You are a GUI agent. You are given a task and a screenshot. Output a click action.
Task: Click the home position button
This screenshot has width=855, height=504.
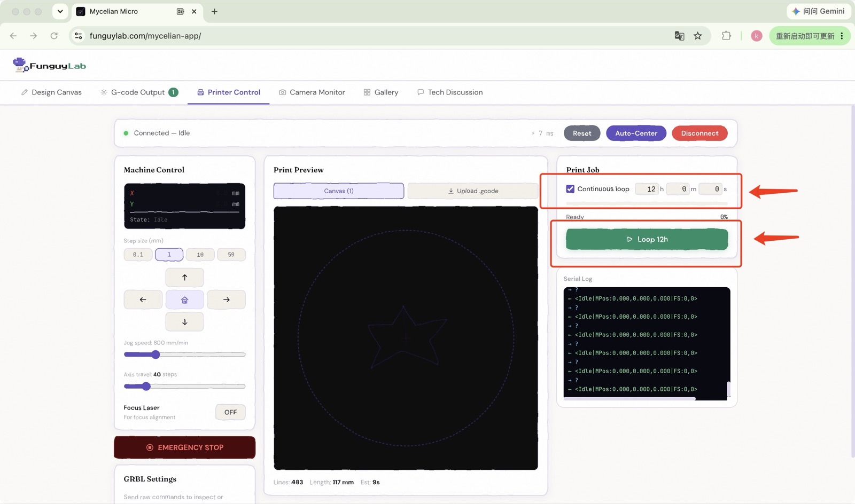184,300
